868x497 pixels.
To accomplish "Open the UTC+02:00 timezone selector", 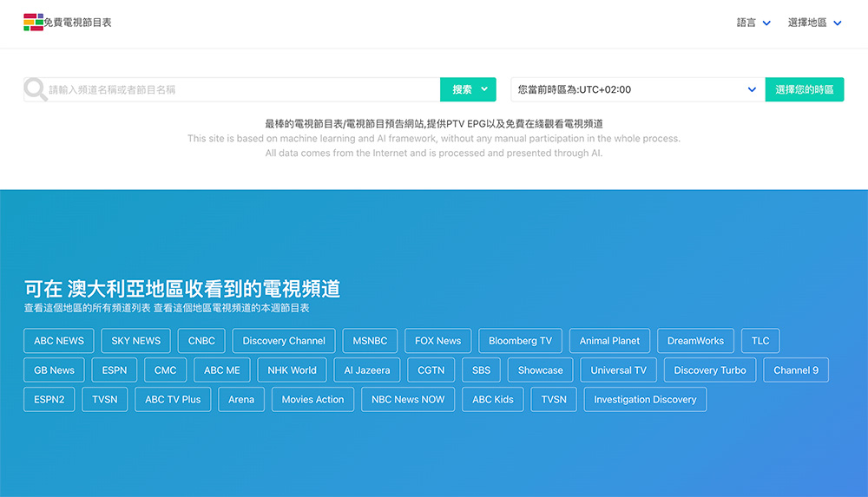I will [638, 89].
